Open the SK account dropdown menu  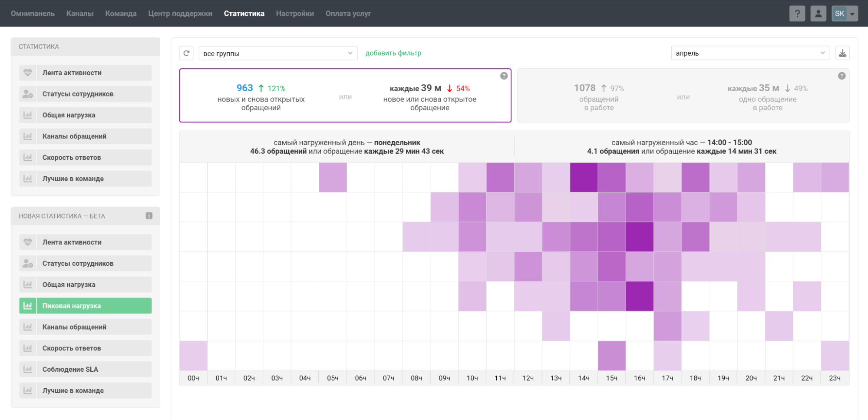tap(845, 13)
